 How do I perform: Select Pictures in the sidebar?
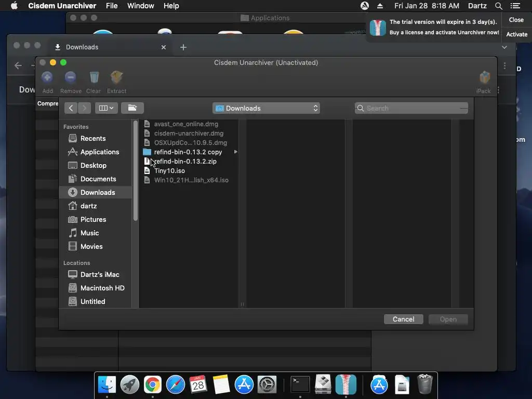pos(96,220)
